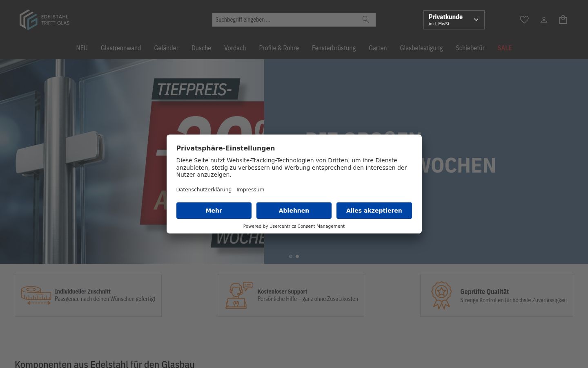Viewport: 588px width, 368px height.
Task: Click the Kostenloser Support text
Action: click(x=282, y=292)
